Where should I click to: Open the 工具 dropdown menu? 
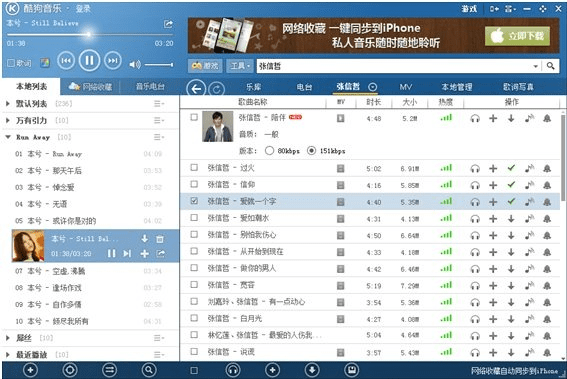pyautogui.click(x=240, y=66)
